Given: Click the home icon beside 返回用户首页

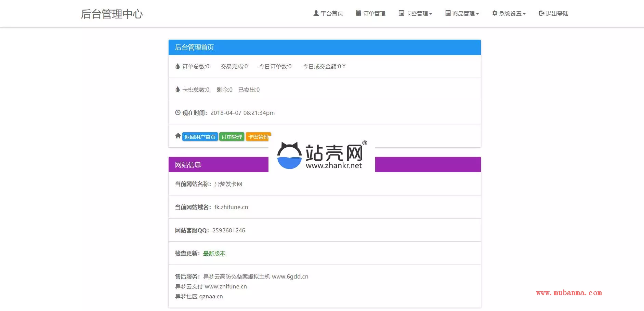Looking at the screenshot, I should 178,136.
